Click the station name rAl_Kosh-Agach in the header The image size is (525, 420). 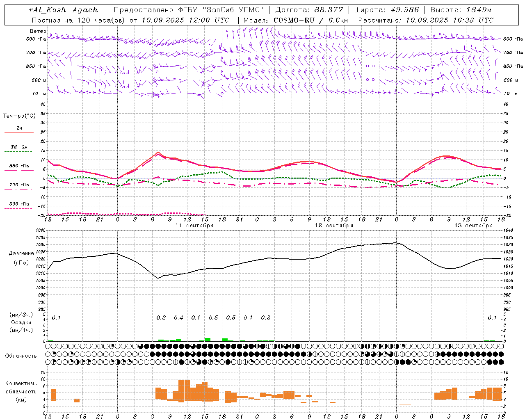pos(64,10)
